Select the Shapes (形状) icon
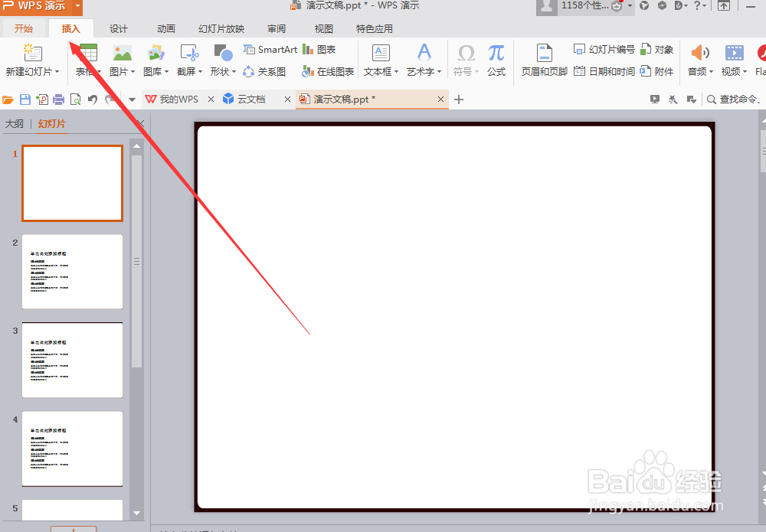Screen dimensions: 766x532 point(223,53)
